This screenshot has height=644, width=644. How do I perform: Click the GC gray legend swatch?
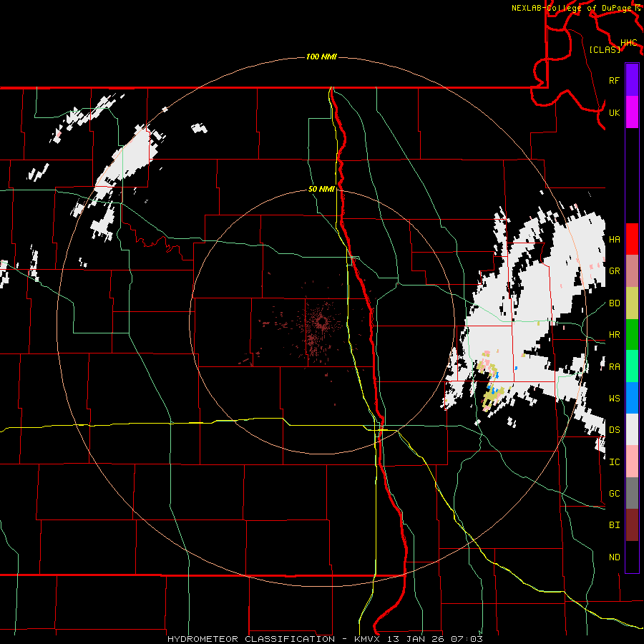[632, 493]
